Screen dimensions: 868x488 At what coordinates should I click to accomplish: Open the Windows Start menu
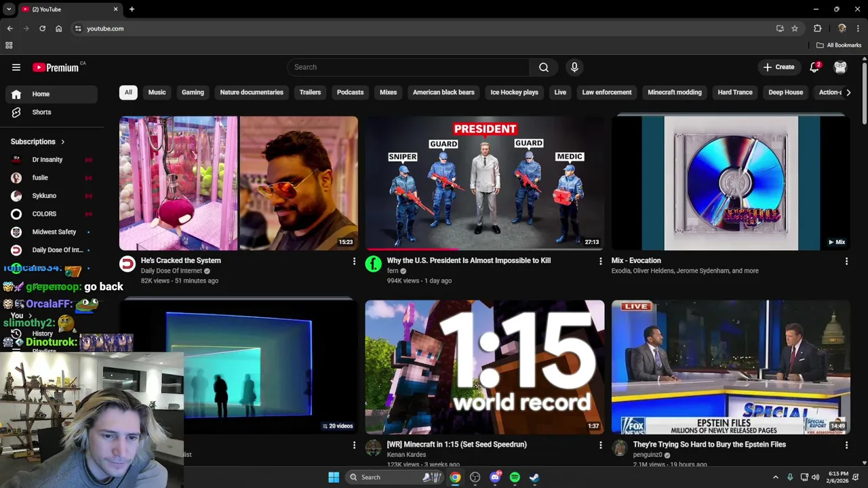point(334,477)
